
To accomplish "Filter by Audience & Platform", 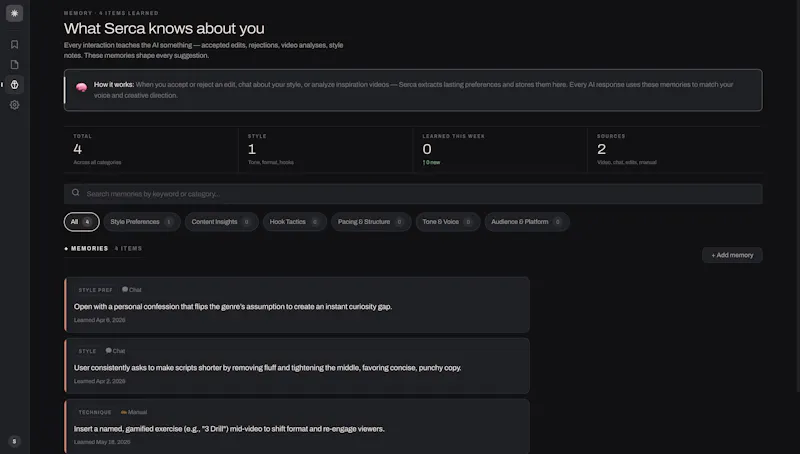I will click(527, 222).
